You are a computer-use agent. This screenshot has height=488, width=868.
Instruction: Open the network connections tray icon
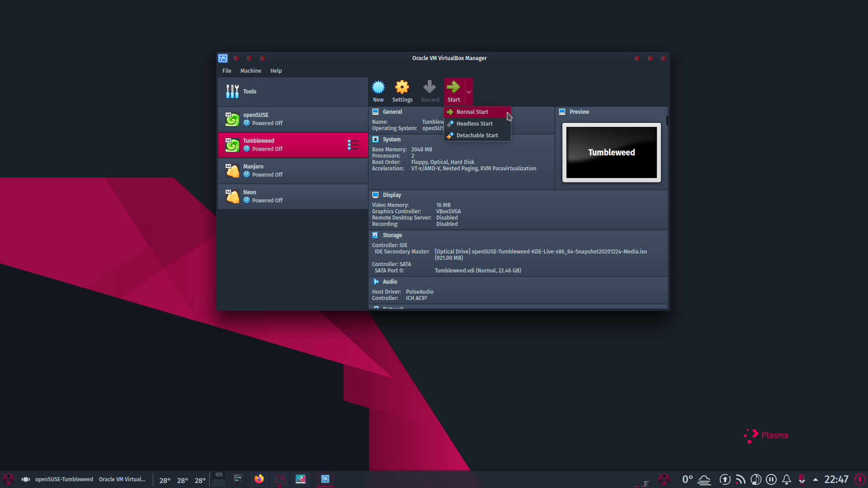tap(740, 479)
